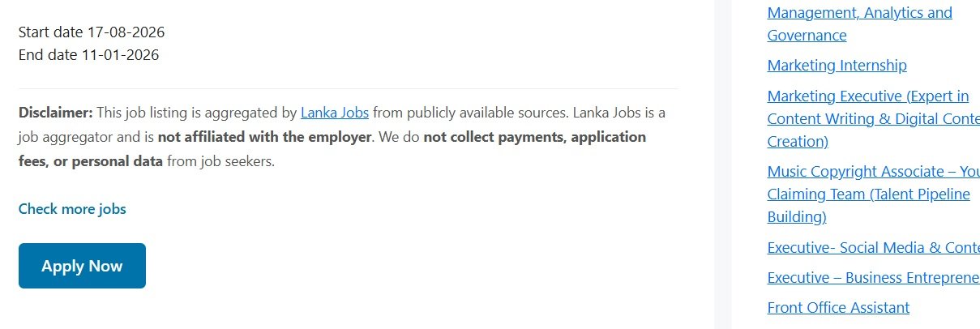The height and width of the screenshot is (329, 980).
Task: Click the End date 11-01-2026 text
Action: [x=88, y=55]
